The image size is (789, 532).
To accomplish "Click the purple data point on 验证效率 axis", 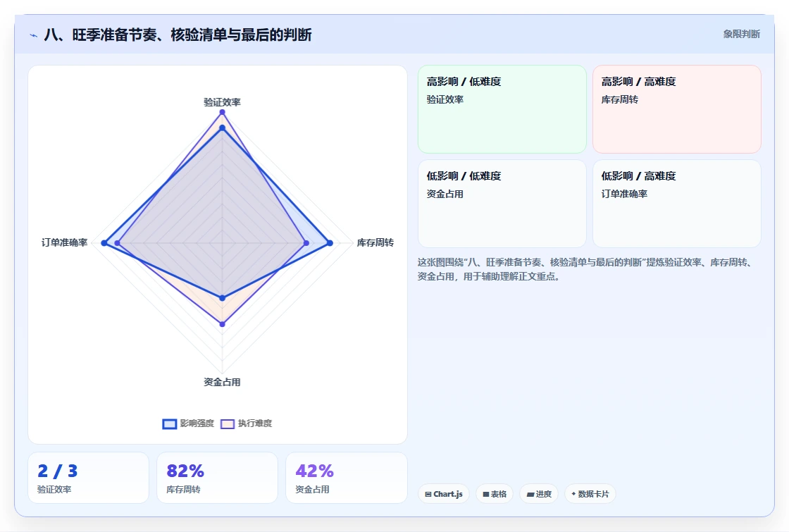I will point(222,112).
